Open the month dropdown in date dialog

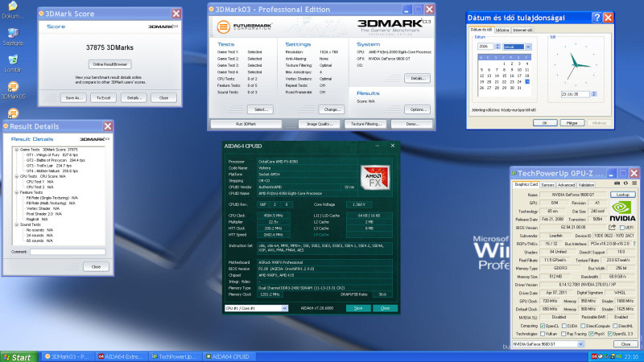(x=528, y=47)
